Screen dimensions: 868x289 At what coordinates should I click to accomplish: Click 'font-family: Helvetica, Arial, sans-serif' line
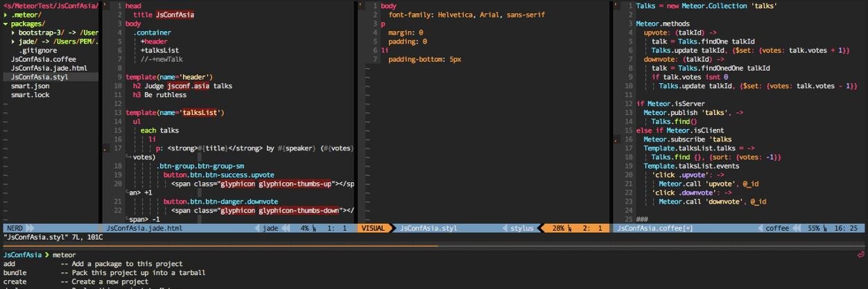pyautogui.click(x=467, y=15)
